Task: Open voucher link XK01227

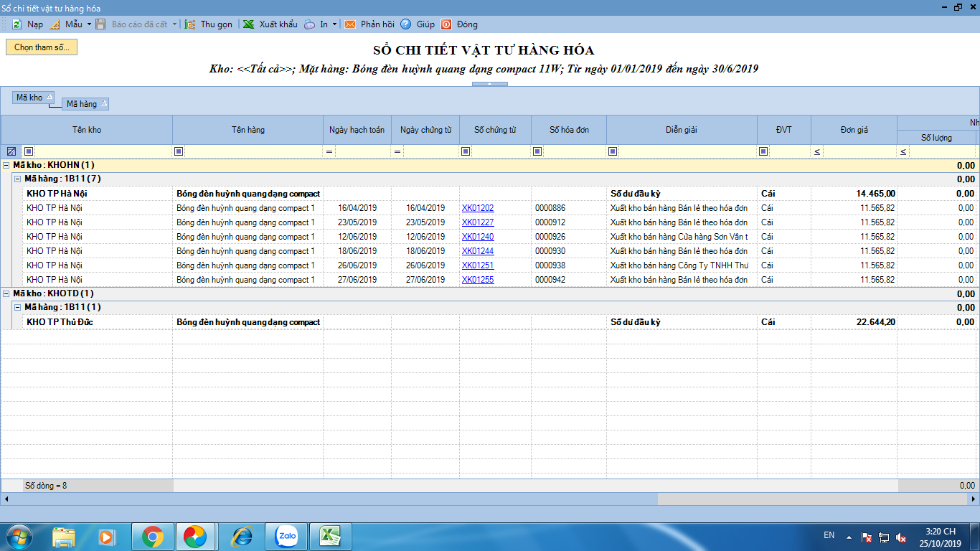Action: [478, 222]
